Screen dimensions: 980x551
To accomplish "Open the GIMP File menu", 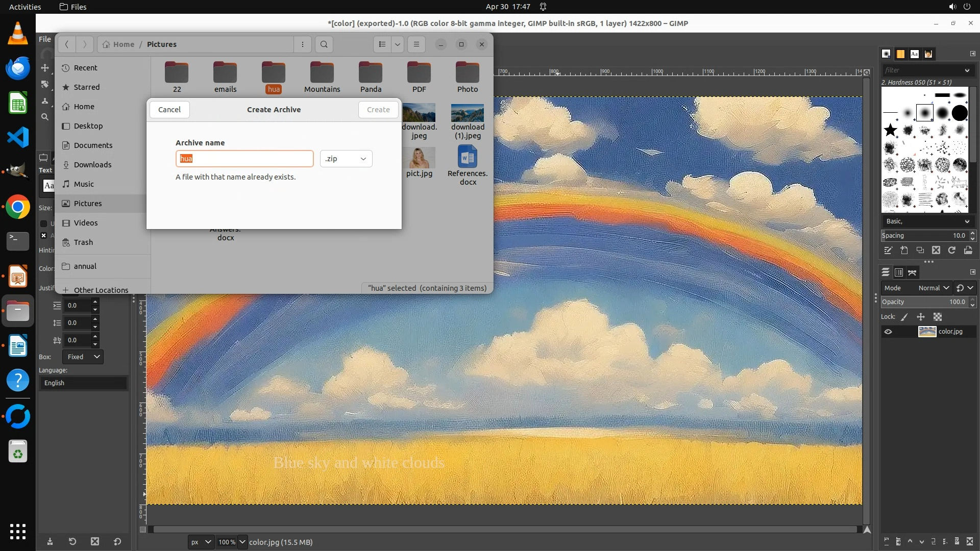I will tap(45, 39).
